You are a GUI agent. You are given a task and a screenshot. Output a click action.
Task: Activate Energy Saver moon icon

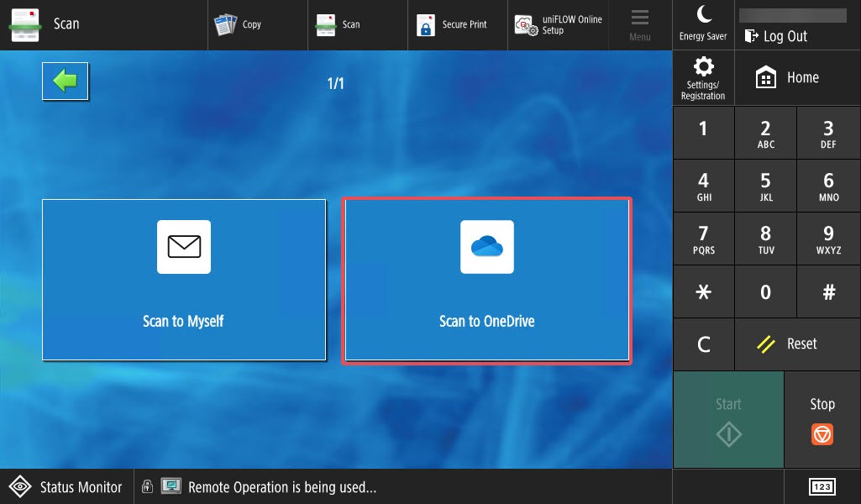[703, 24]
